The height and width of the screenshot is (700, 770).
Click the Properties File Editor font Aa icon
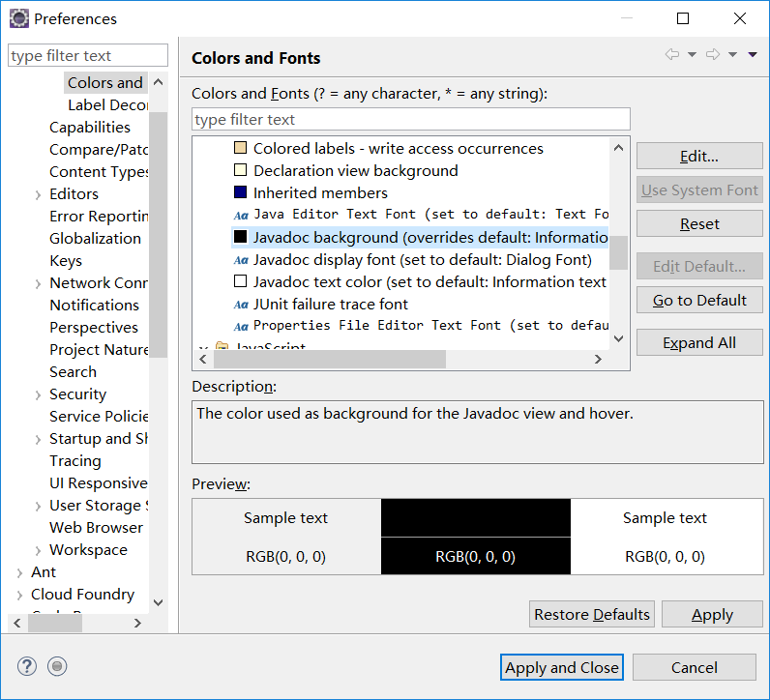[241, 327]
